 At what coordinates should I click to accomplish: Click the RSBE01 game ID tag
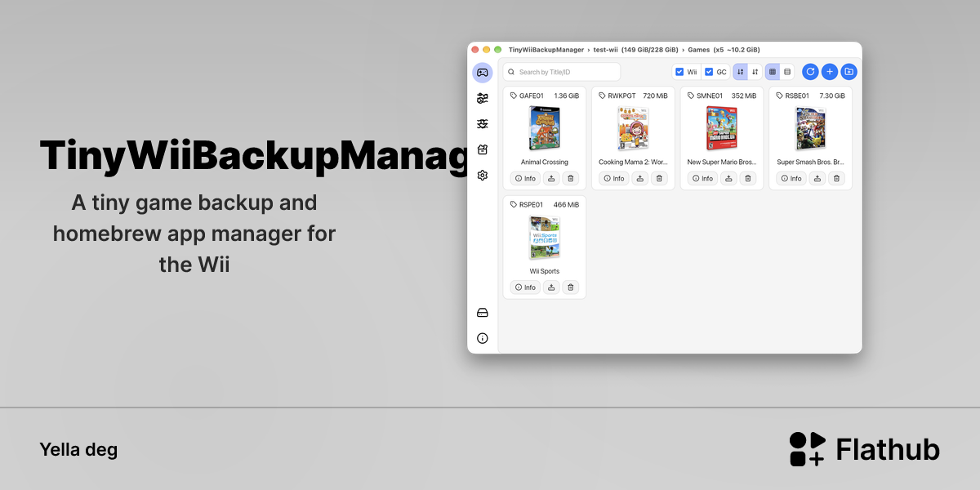click(x=793, y=96)
